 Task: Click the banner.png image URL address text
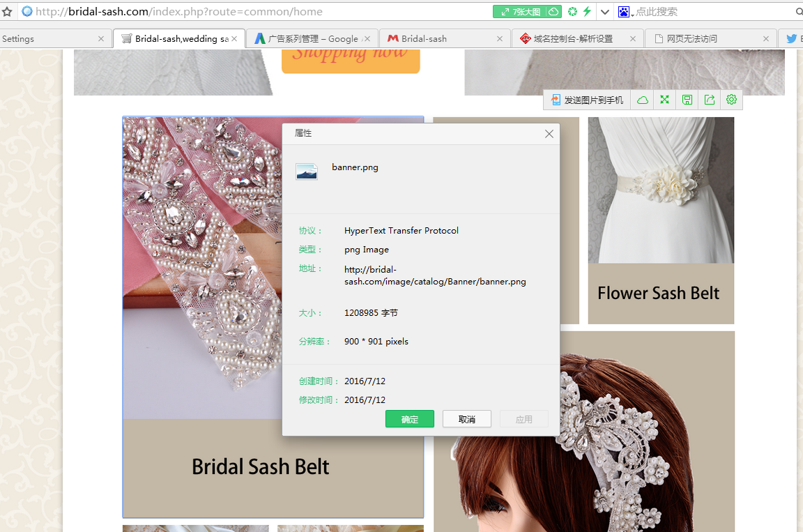[435, 275]
